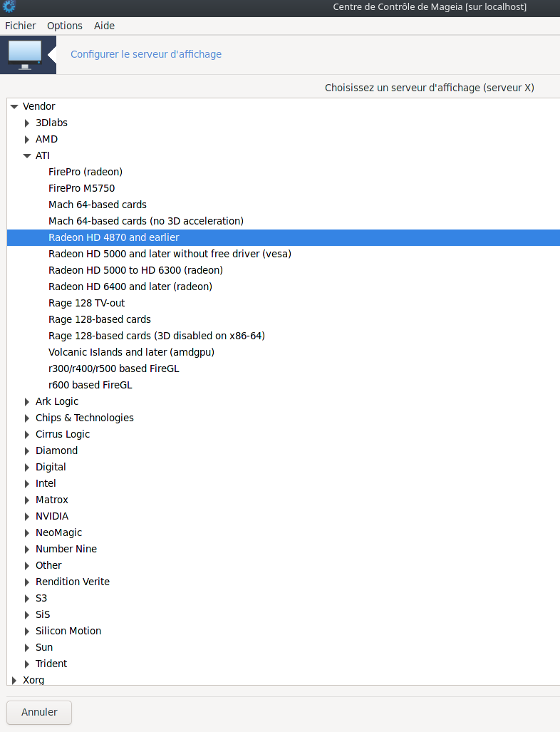This screenshot has height=732, width=560.
Task: Expand the Chips & Technologies node
Action: tap(26, 418)
